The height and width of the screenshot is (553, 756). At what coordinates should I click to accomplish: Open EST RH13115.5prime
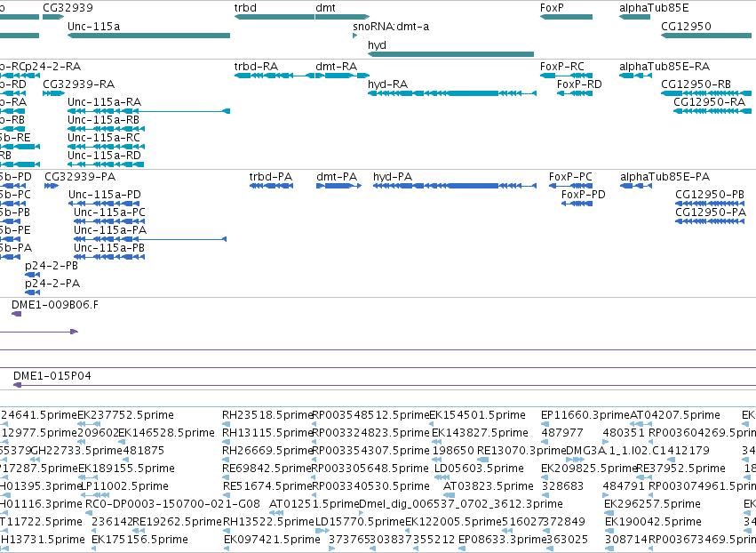click(x=268, y=433)
